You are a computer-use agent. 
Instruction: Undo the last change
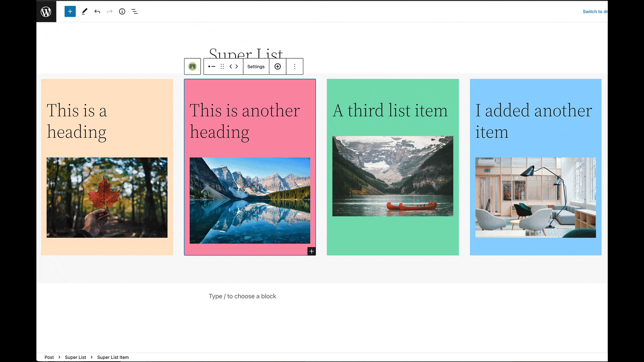97,11
